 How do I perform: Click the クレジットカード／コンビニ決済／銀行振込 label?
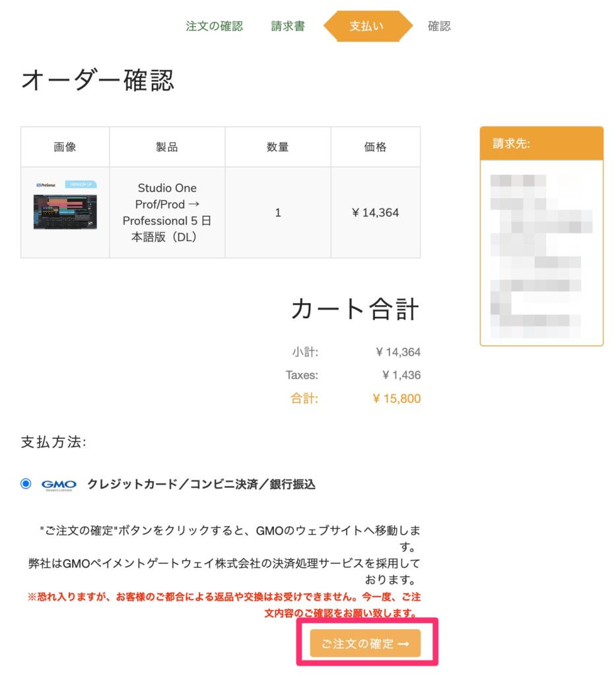click(x=201, y=484)
